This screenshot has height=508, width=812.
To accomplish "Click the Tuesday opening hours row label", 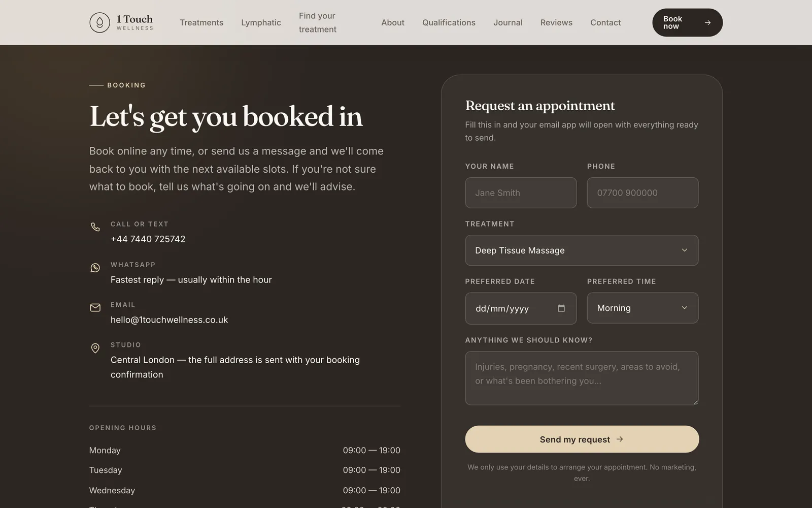I will click(x=106, y=470).
